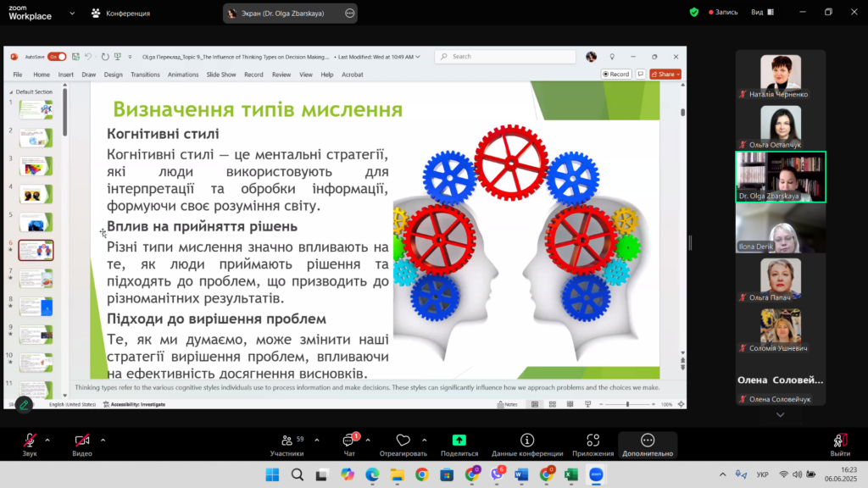This screenshot has width=868, height=488.
Task: Open the Чат chat panel
Action: pyautogui.click(x=349, y=445)
